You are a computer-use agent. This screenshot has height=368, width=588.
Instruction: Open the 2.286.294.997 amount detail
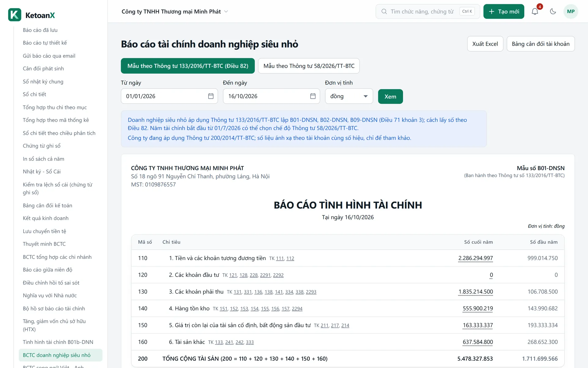point(475,258)
